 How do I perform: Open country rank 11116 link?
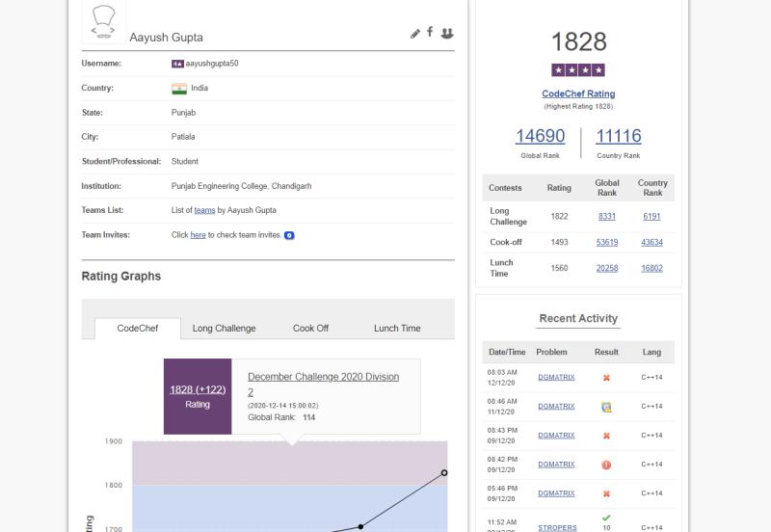coord(618,136)
